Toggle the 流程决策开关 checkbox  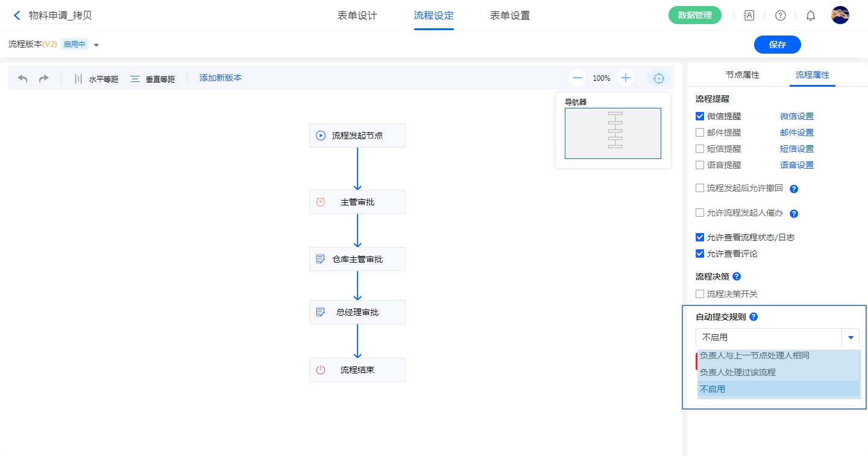pos(700,294)
